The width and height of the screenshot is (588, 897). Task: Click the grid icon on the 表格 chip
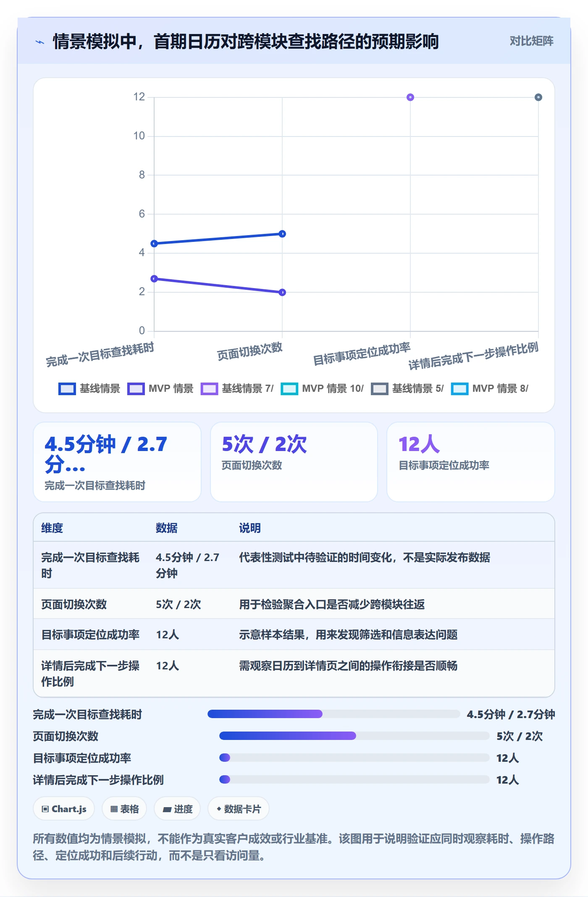[114, 809]
